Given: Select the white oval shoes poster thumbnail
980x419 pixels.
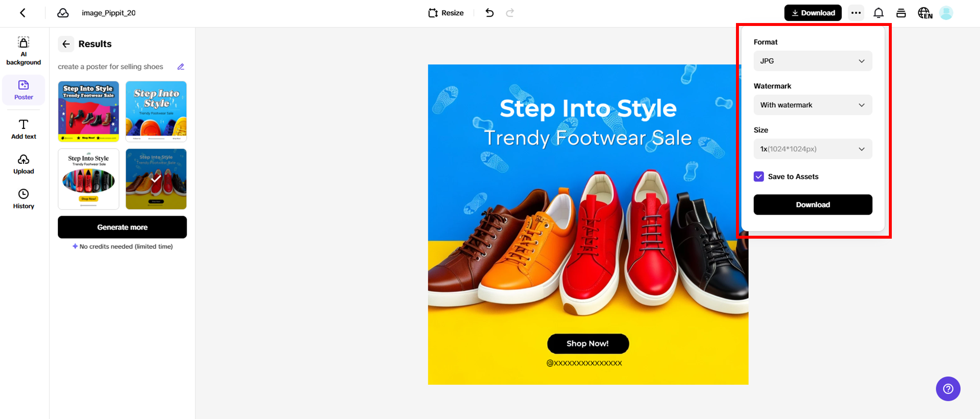Looking at the screenshot, I should click(89, 179).
